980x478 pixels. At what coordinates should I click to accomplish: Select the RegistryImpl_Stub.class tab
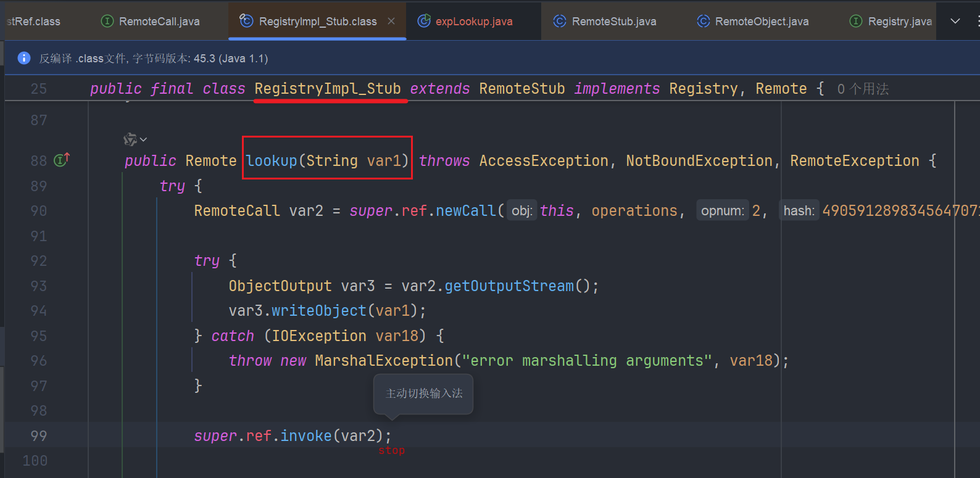pyautogui.click(x=317, y=22)
